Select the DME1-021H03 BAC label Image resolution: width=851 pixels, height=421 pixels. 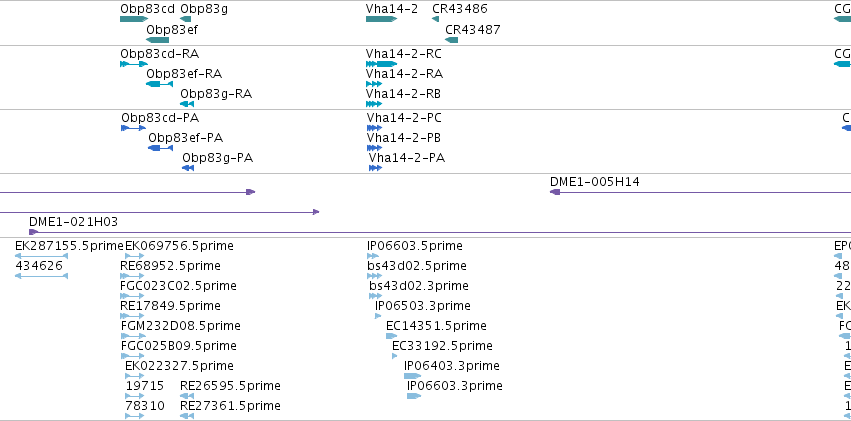[x=73, y=221]
